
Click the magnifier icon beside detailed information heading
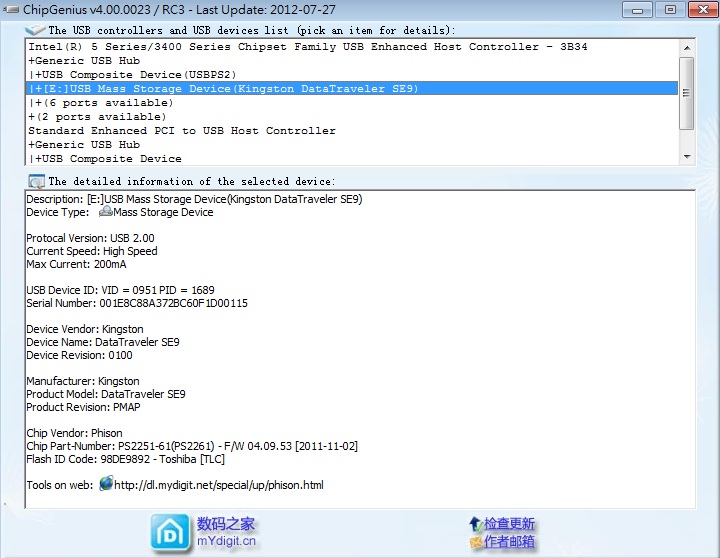(x=36, y=181)
